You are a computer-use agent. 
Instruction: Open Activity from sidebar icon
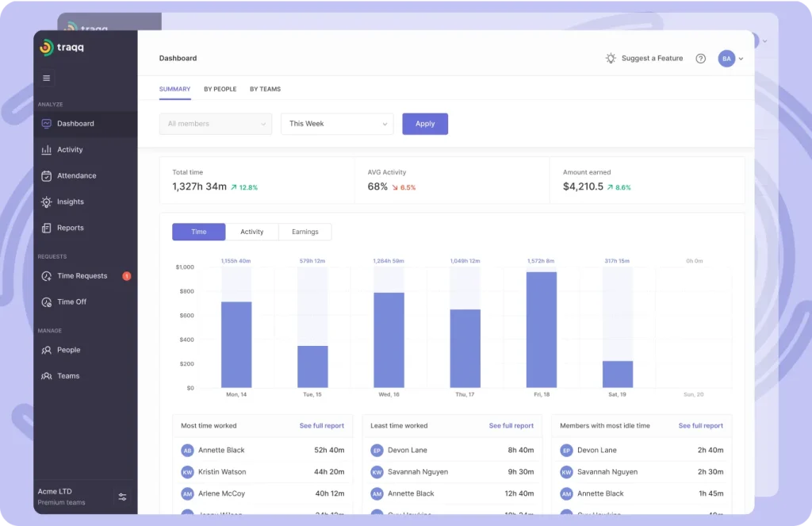(47, 150)
